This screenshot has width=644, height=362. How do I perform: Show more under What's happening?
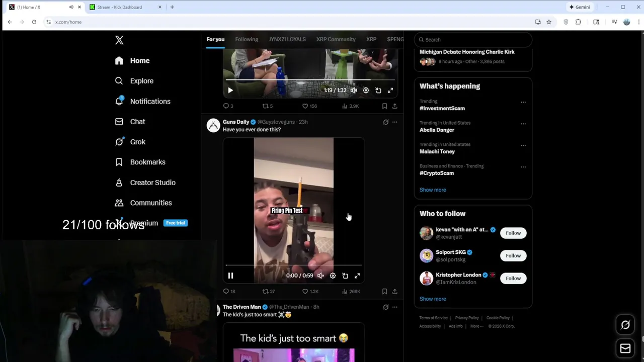click(433, 190)
